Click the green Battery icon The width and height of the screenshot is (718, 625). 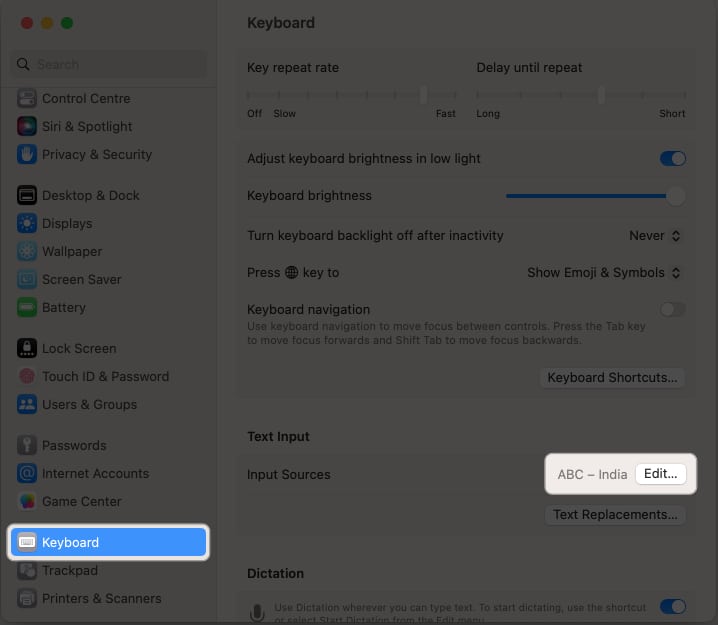click(x=27, y=307)
